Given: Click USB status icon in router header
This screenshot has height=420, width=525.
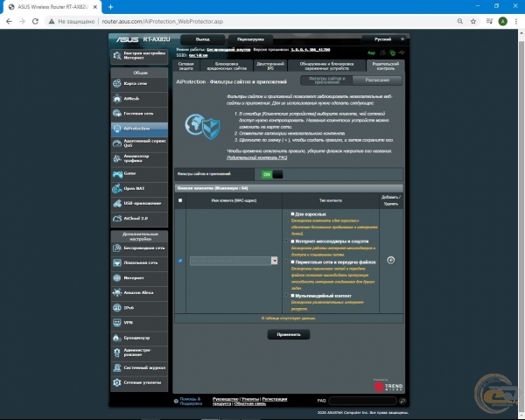Looking at the screenshot, I should tap(402, 52).
